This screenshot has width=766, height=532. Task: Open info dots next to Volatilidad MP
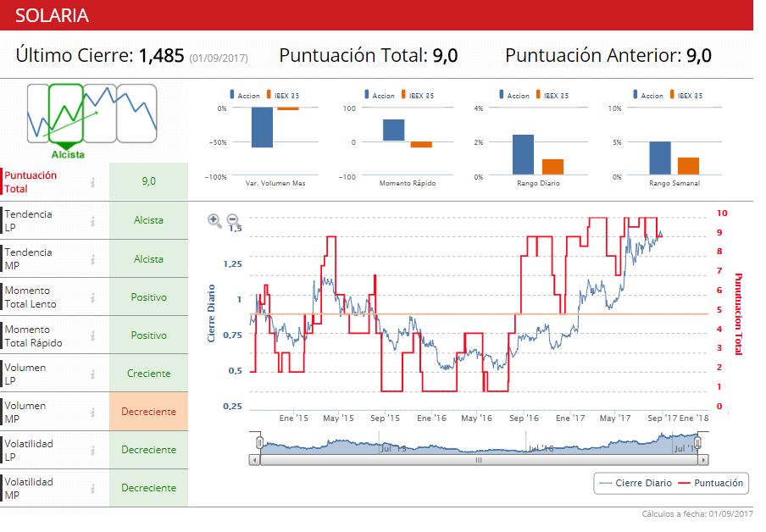tap(92, 488)
